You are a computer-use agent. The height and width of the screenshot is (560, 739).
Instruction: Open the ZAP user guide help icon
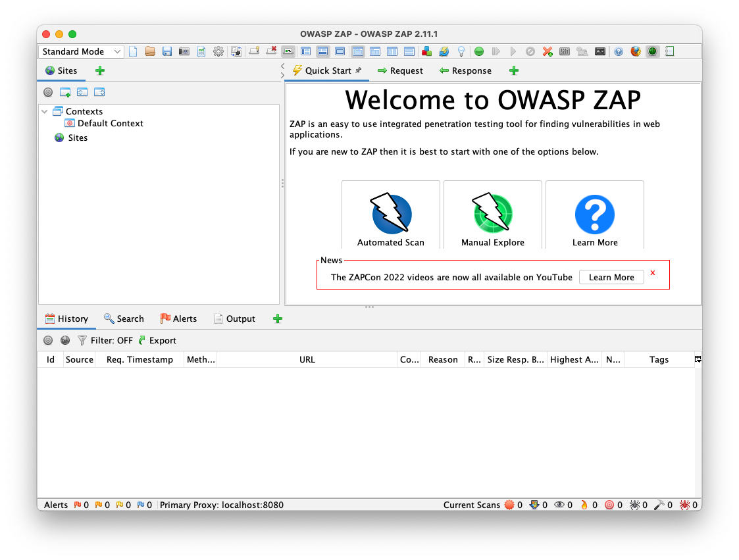click(619, 51)
